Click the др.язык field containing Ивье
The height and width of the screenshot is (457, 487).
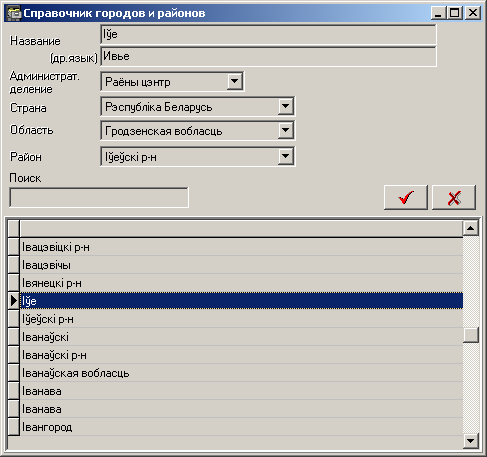268,56
